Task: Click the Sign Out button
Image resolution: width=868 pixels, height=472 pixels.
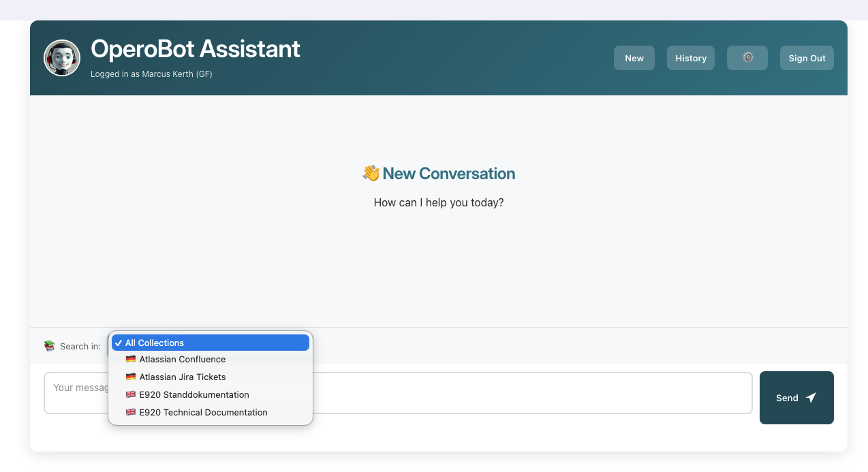Action: pos(807,58)
